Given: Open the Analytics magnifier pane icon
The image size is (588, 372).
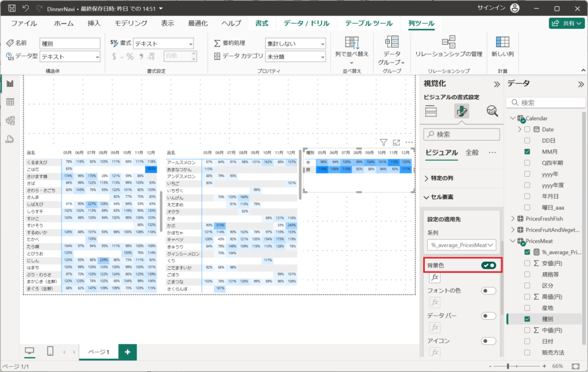Looking at the screenshot, I should point(492,111).
